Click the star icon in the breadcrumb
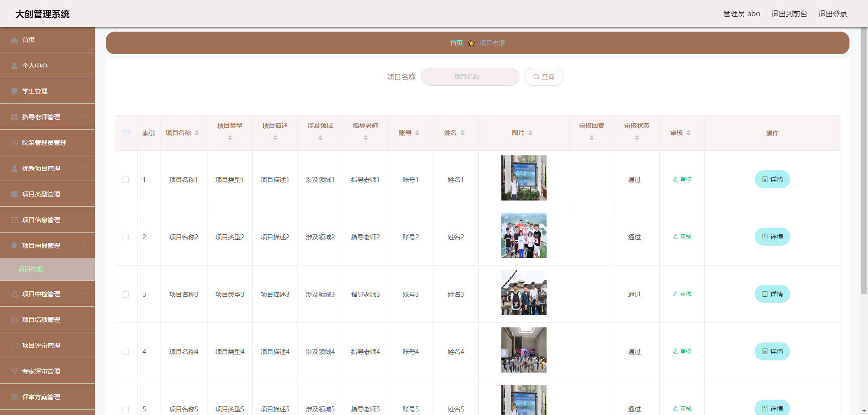This screenshot has width=868, height=415. (471, 43)
